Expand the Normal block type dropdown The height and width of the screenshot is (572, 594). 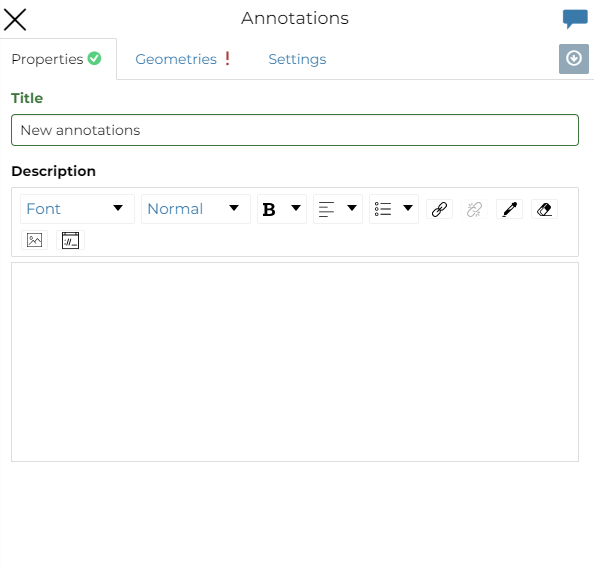pyautogui.click(x=196, y=209)
